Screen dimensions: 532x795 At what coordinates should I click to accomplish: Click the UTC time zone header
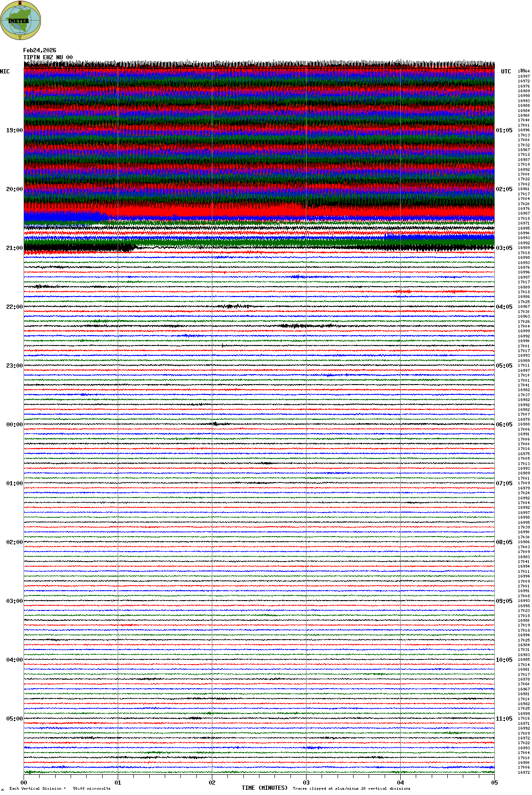click(506, 72)
